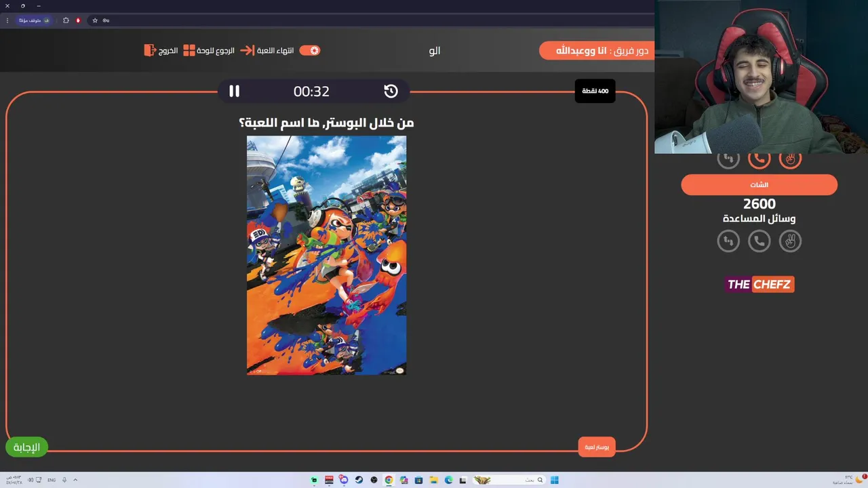
Task: Open the browser extensions puzzle icon
Action: (66, 20)
